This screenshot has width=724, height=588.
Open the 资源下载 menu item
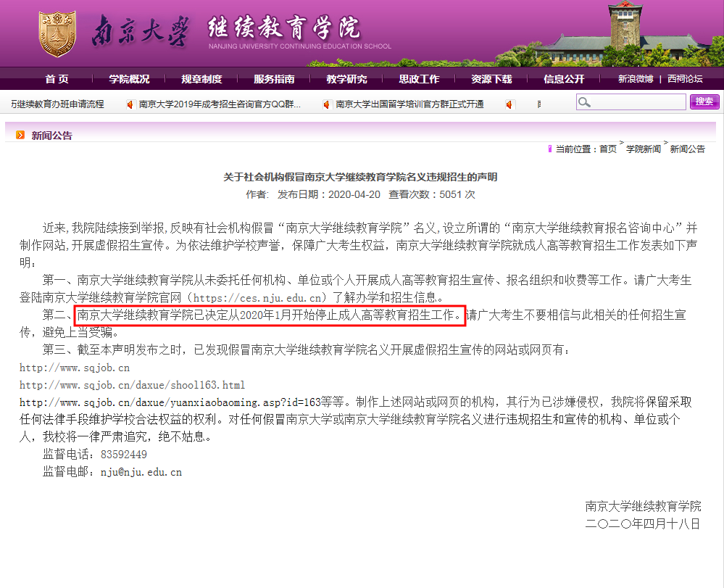click(492, 79)
